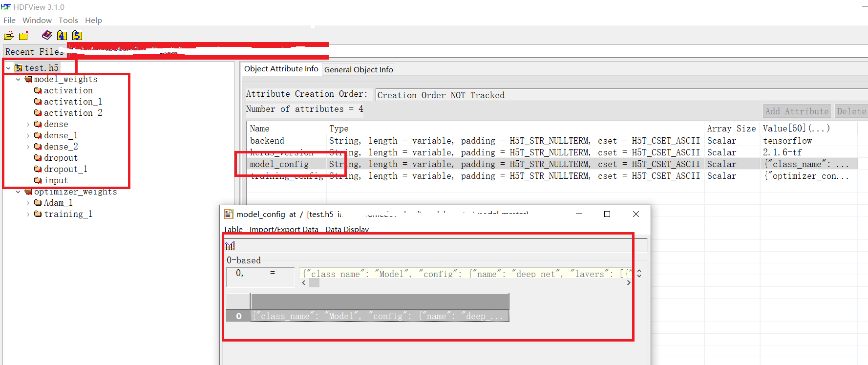The image size is (868, 365).
Task: Click the activation_1 group icon
Action: click(x=38, y=102)
